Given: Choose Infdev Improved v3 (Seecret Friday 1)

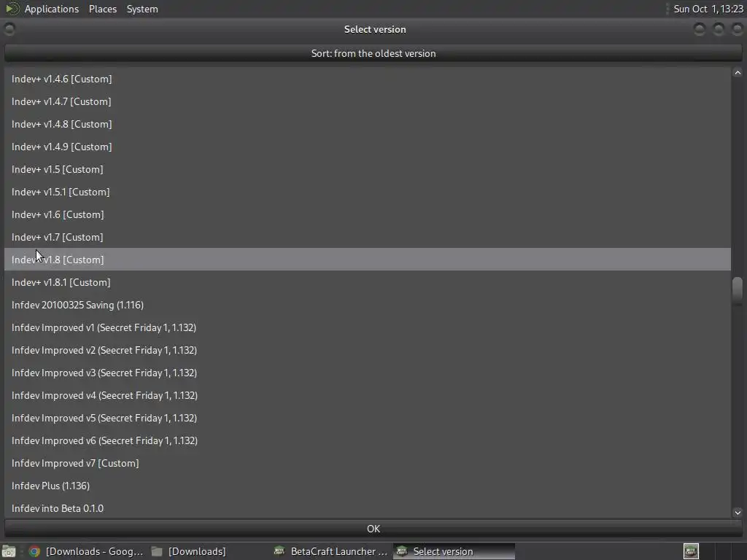Looking at the screenshot, I should click(368, 373).
